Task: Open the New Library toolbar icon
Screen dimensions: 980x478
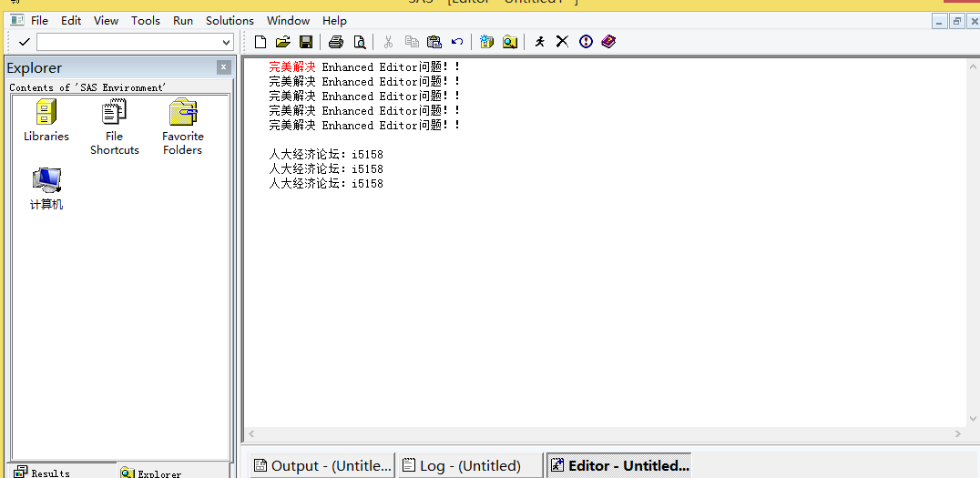Action: tap(487, 42)
